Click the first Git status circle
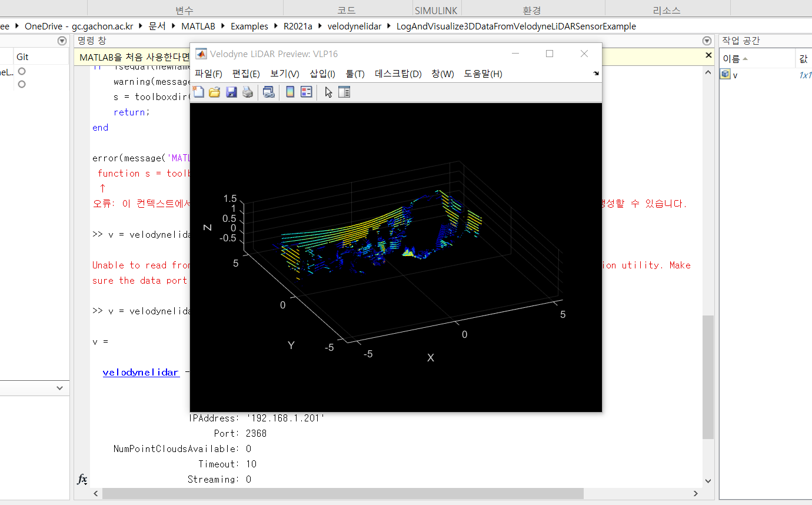The image size is (812, 505). pyautogui.click(x=22, y=71)
